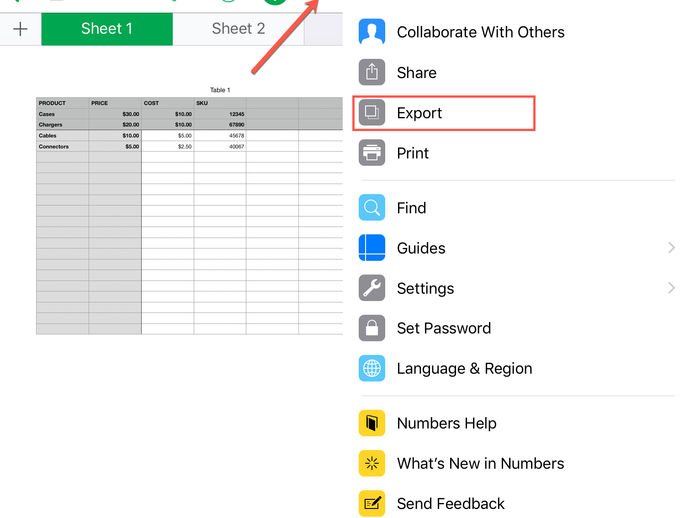Tap the Numbers Help book icon
The image size is (690, 518).
[x=372, y=423]
